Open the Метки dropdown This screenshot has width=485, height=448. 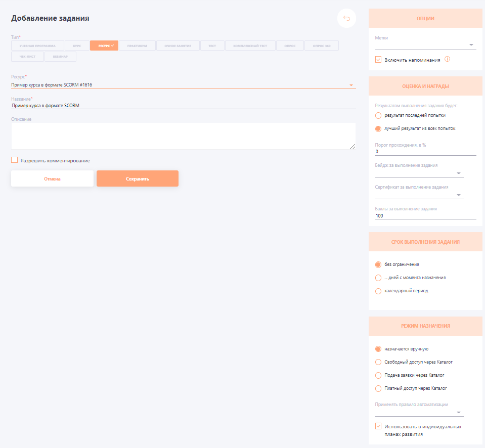pyautogui.click(x=471, y=43)
